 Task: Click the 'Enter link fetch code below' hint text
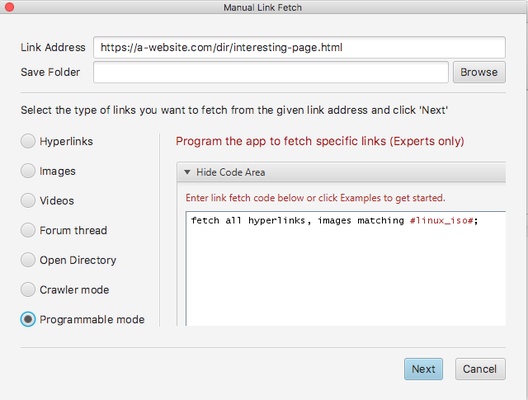pyautogui.click(x=315, y=198)
